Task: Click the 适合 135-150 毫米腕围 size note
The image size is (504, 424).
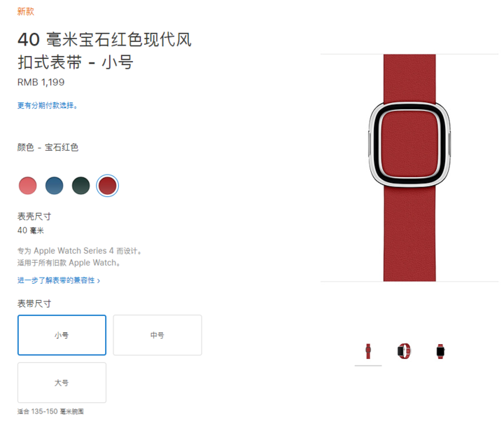Action: click(50, 411)
